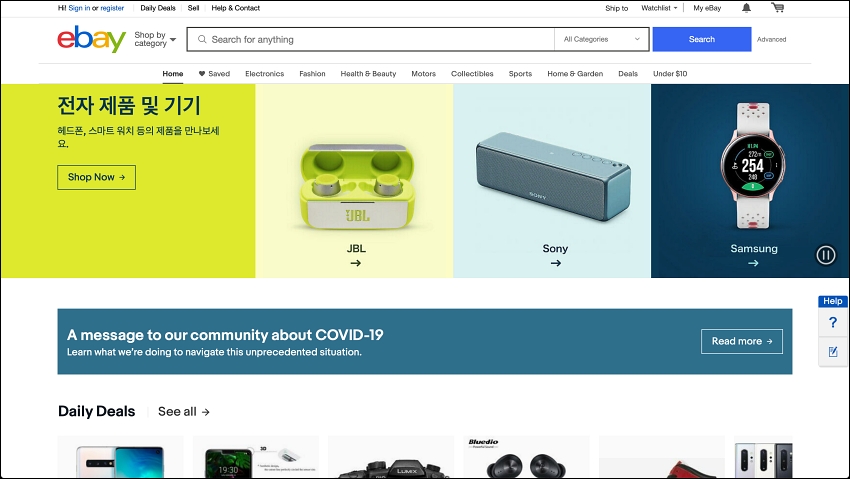Open the Sports tab
This screenshot has height=479, width=850.
point(520,74)
